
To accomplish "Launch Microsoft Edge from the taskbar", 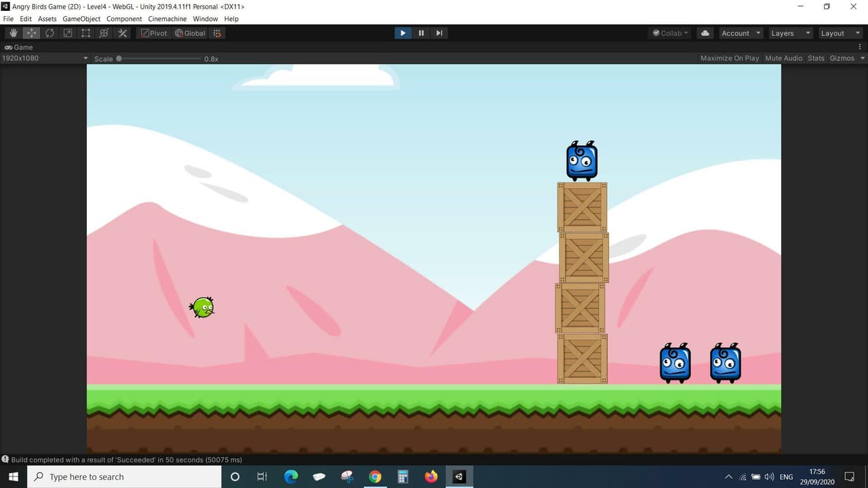I will pyautogui.click(x=291, y=477).
